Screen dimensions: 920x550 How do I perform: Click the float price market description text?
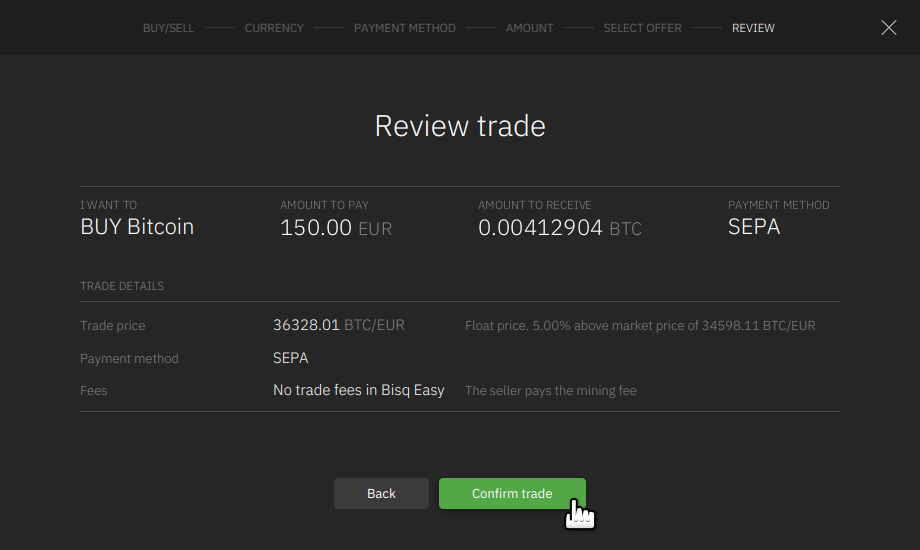[x=640, y=326]
